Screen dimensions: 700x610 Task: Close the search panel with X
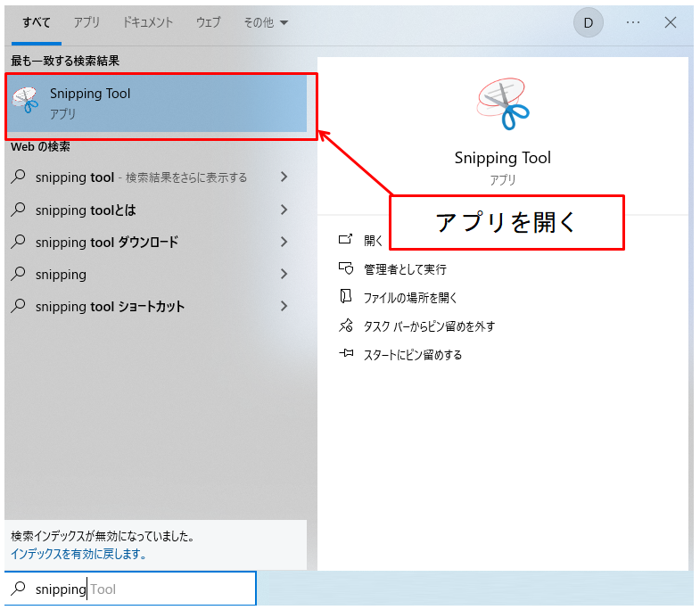670,22
